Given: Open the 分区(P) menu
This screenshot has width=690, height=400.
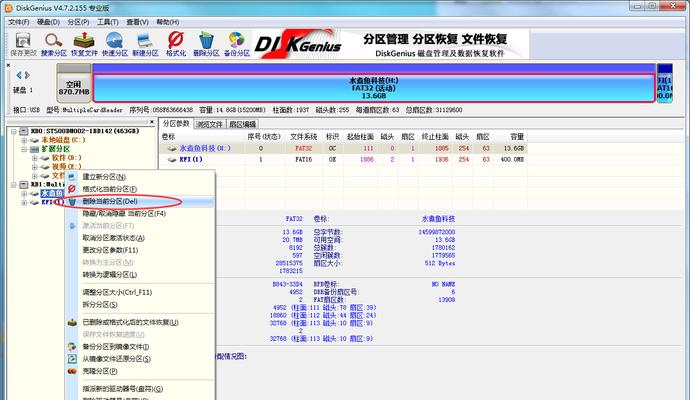Looking at the screenshot, I should 78,22.
